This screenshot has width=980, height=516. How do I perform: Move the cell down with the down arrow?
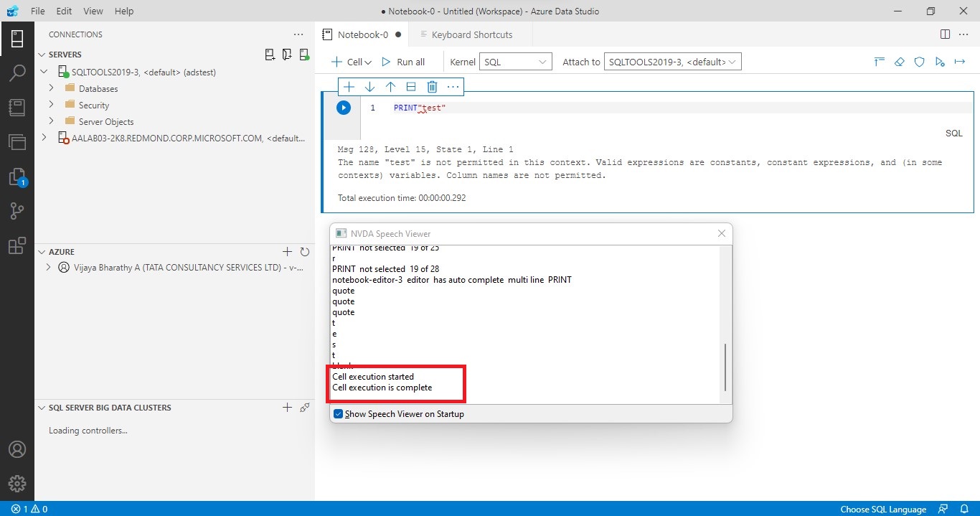(x=369, y=86)
